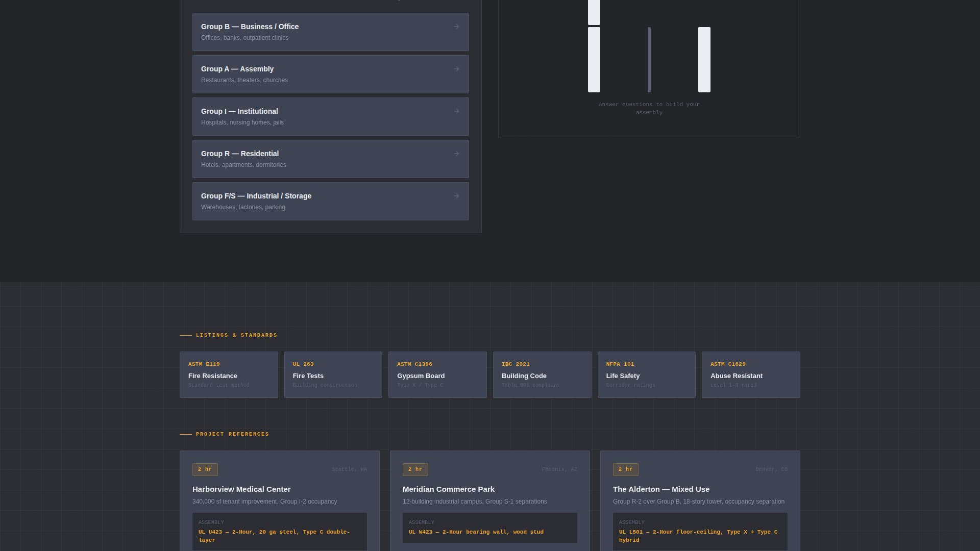Click '12-building industrial campus' description
The image size is (980, 551).
pos(475,502)
